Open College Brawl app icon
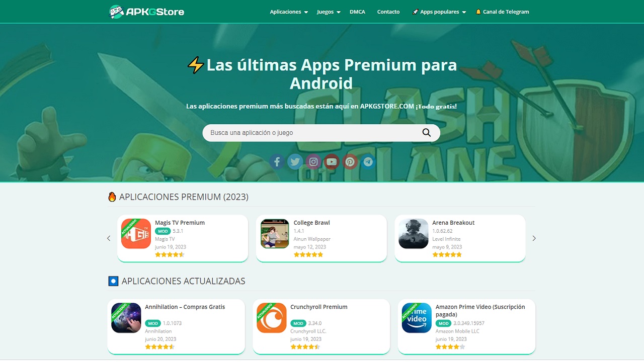The width and height of the screenshot is (644, 362). (275, 234)
